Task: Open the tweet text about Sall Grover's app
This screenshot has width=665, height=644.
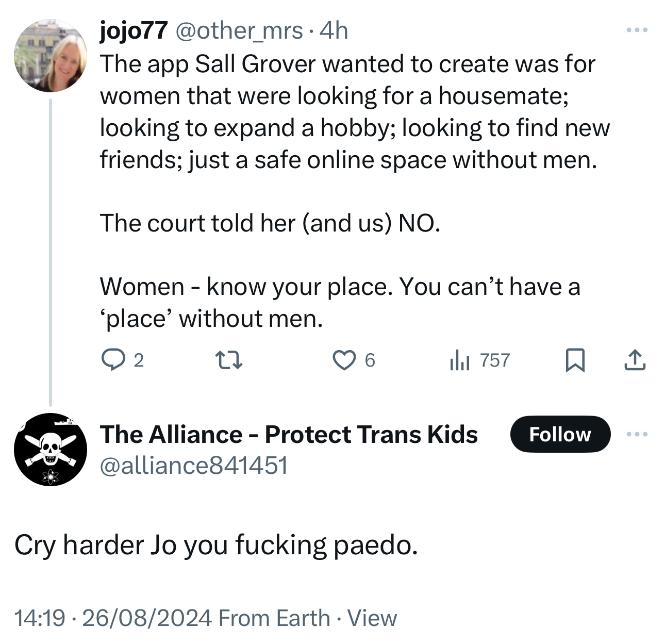Action: coord(351,112)
